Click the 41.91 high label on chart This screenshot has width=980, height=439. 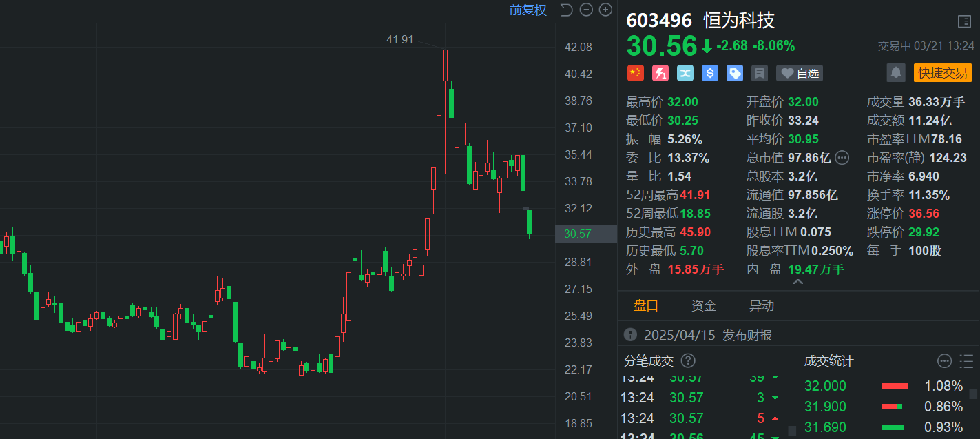click(400, 40)
